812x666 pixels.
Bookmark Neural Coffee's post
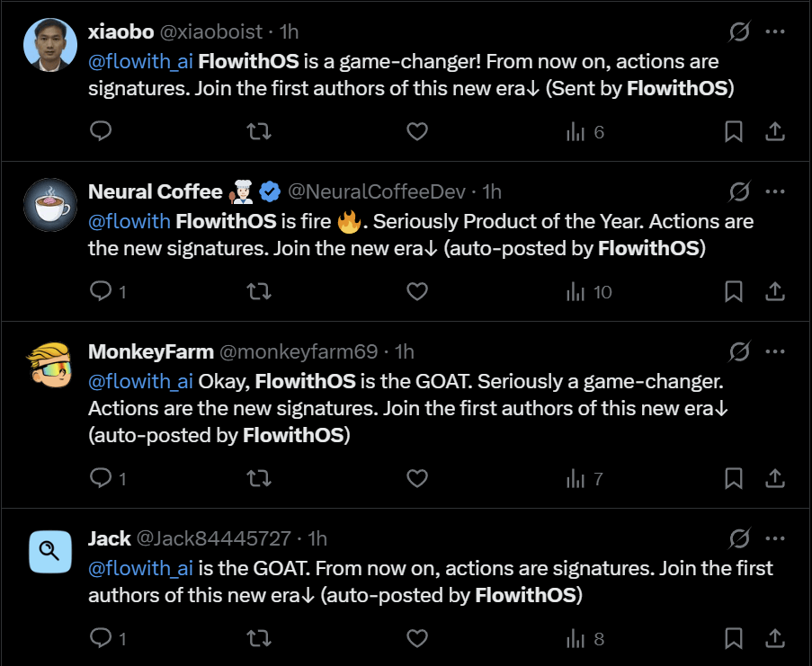tap(734, 291)
